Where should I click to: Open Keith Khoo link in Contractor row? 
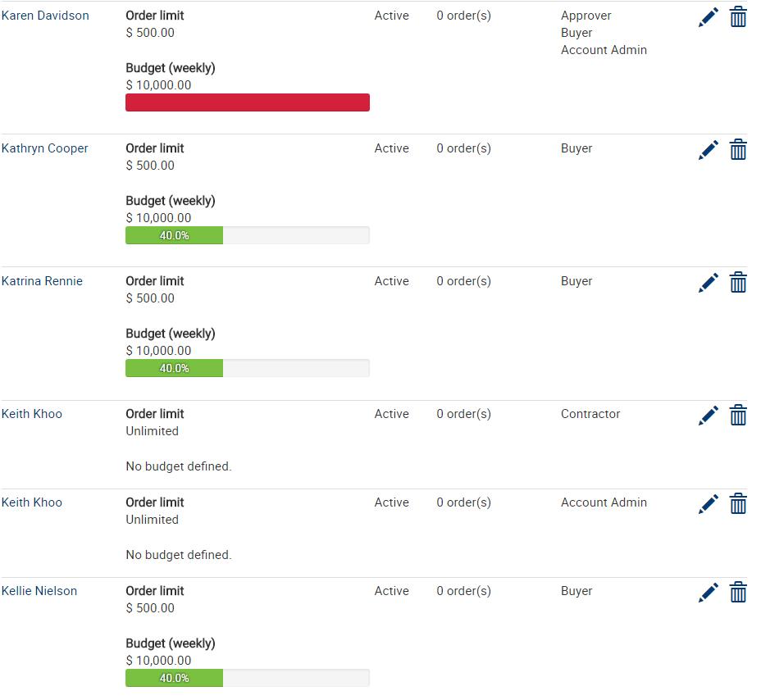click(x=32, y=414)
